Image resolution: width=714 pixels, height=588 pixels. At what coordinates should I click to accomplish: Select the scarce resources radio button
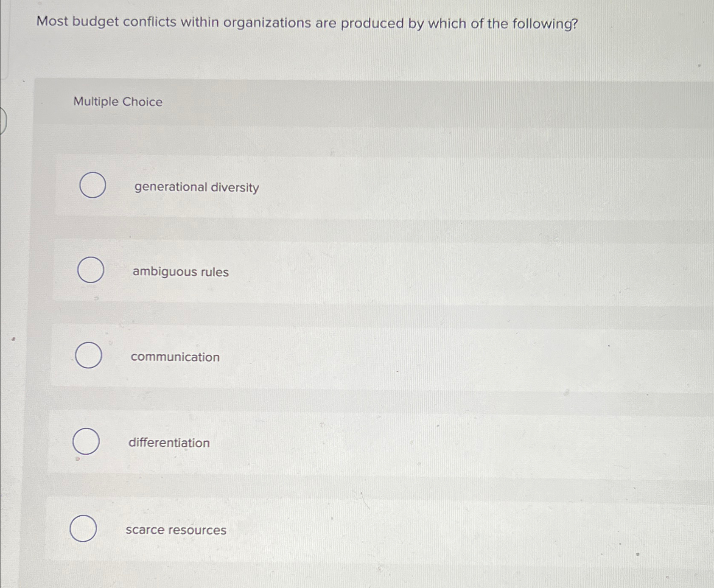(x=84, y=529)
